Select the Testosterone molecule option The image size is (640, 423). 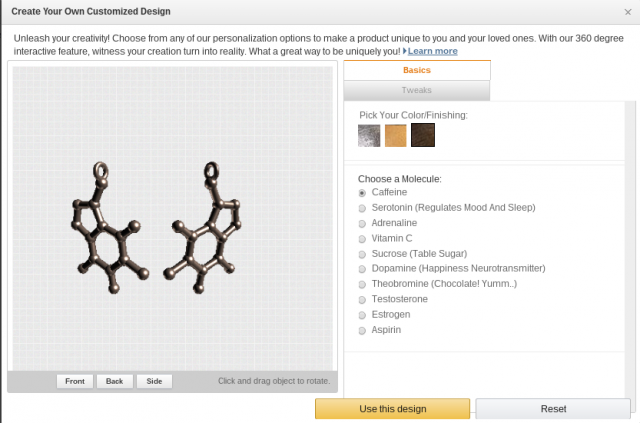pyautogui.click(x=362, y=299)
